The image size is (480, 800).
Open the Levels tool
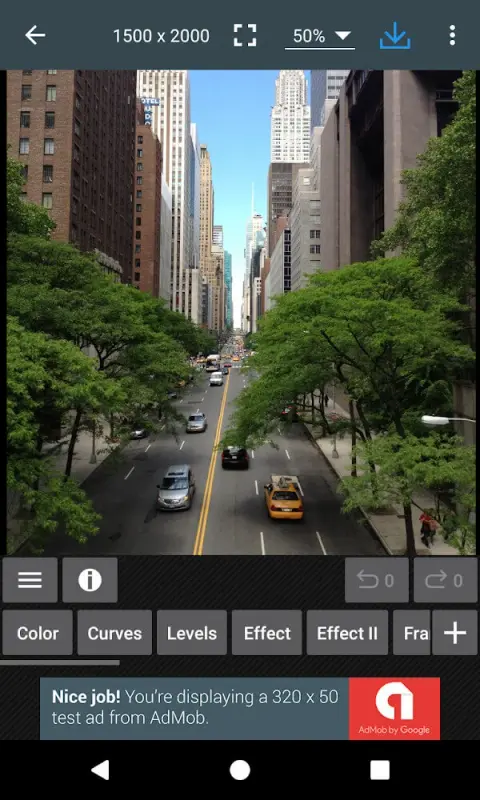pos(192,633)
